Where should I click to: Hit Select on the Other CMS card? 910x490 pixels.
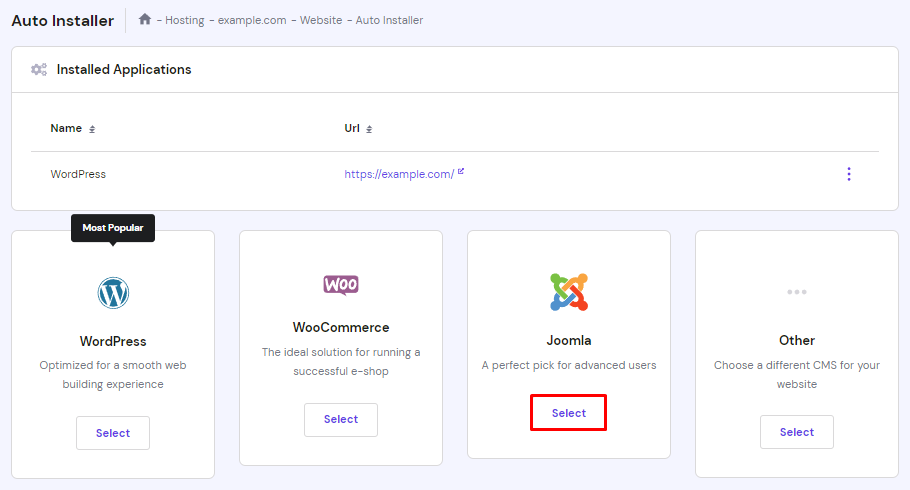click(797, 432)
